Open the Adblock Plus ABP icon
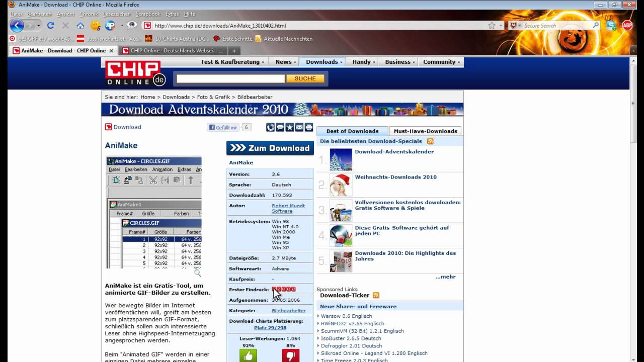Image resolution: width=644 pixels, height=362 pixels. [627, 25]
